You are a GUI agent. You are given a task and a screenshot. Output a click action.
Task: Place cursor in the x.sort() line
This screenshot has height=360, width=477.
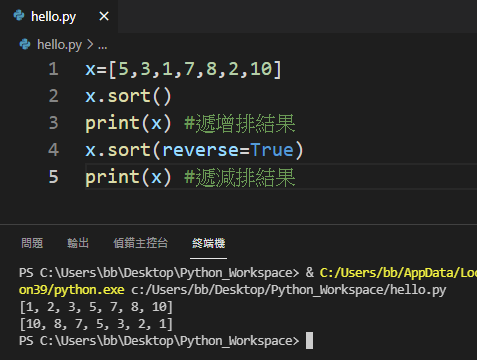[x=128, y=96]
